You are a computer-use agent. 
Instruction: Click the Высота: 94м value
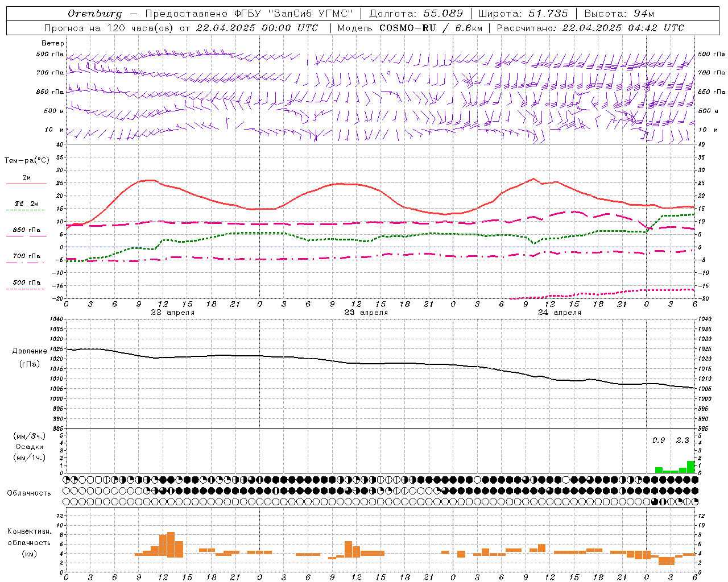[619, 14]
